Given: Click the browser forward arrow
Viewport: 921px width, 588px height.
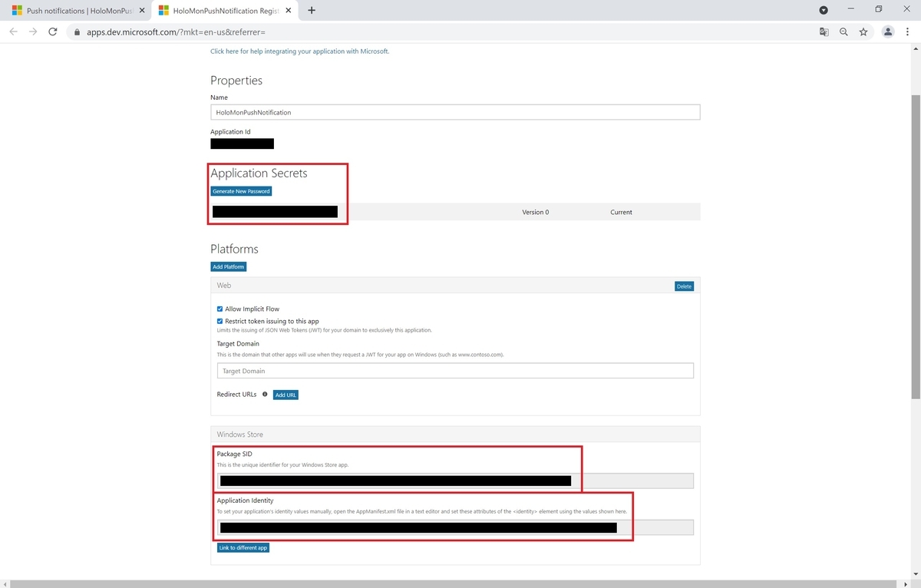Looking at the screenshot, I should tap(33, 31).
